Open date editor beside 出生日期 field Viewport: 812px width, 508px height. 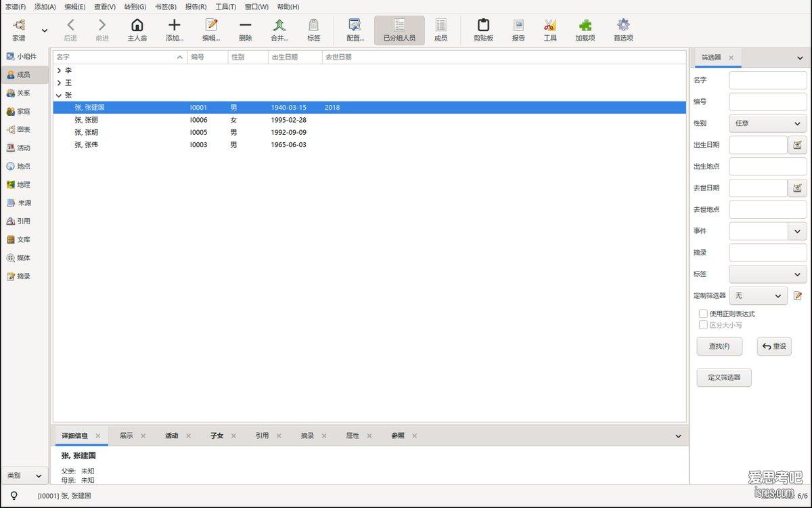(797, 145)
